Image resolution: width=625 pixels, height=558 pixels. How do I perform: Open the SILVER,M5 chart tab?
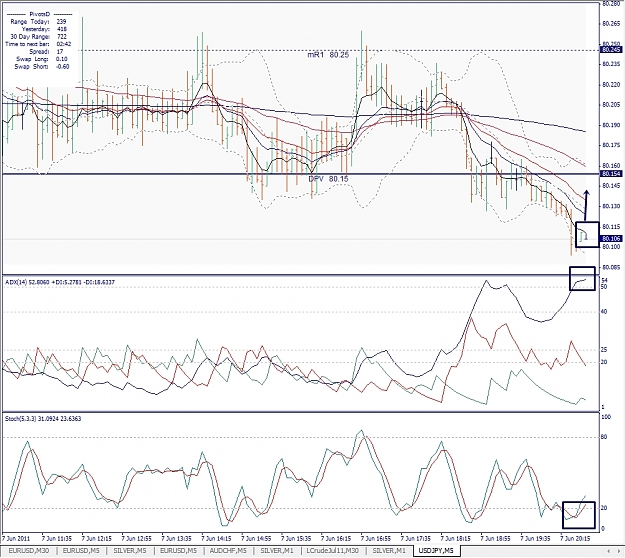point(130,550)
